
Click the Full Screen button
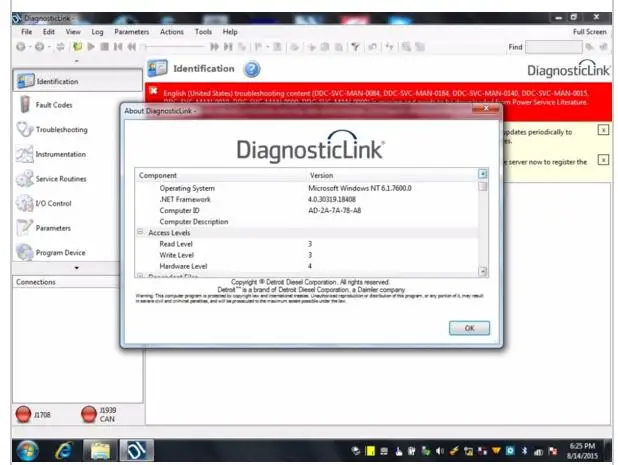590,32
